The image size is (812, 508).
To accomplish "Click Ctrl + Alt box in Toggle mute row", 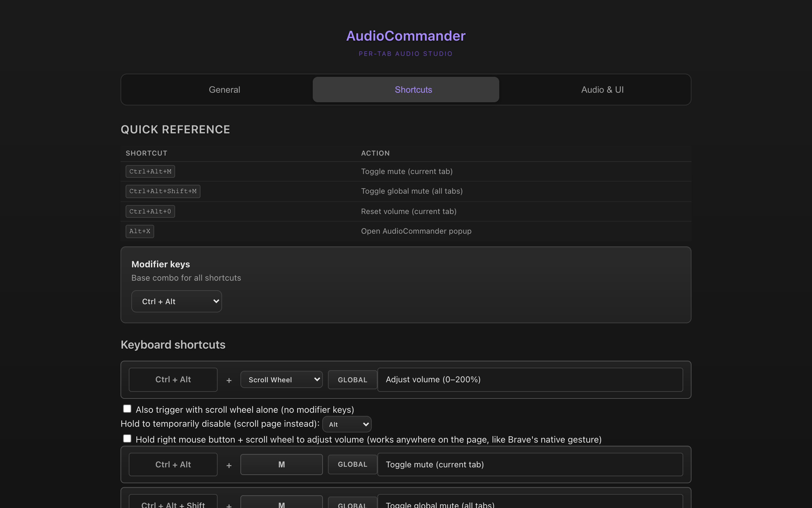I will point(173,464).
